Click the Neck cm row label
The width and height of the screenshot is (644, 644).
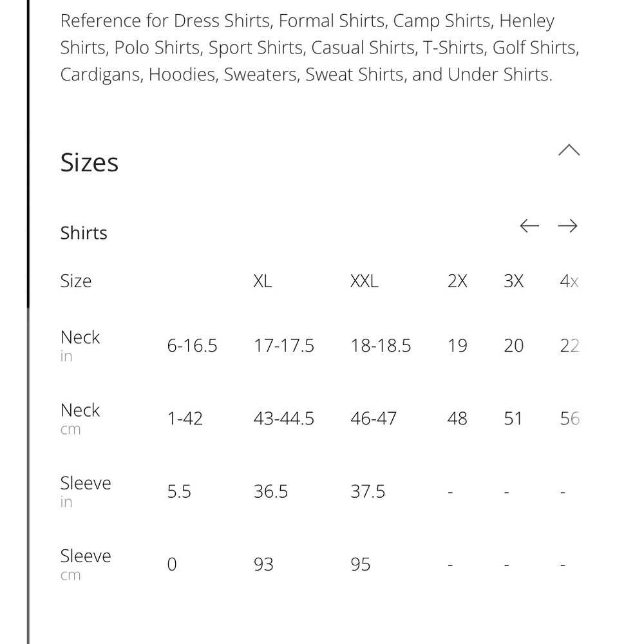pyautogui.click(x=80, y=419)
